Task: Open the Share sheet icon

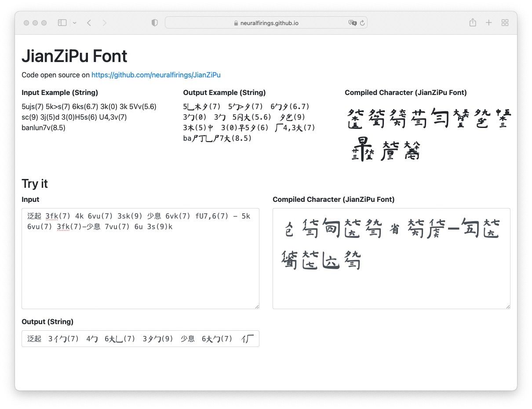Action: (473, 22)
